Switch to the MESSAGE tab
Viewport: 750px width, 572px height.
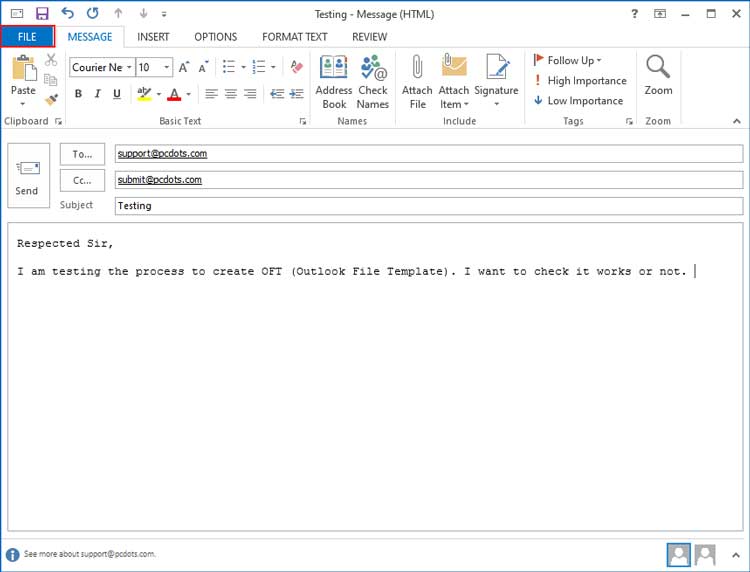[89, 37]
